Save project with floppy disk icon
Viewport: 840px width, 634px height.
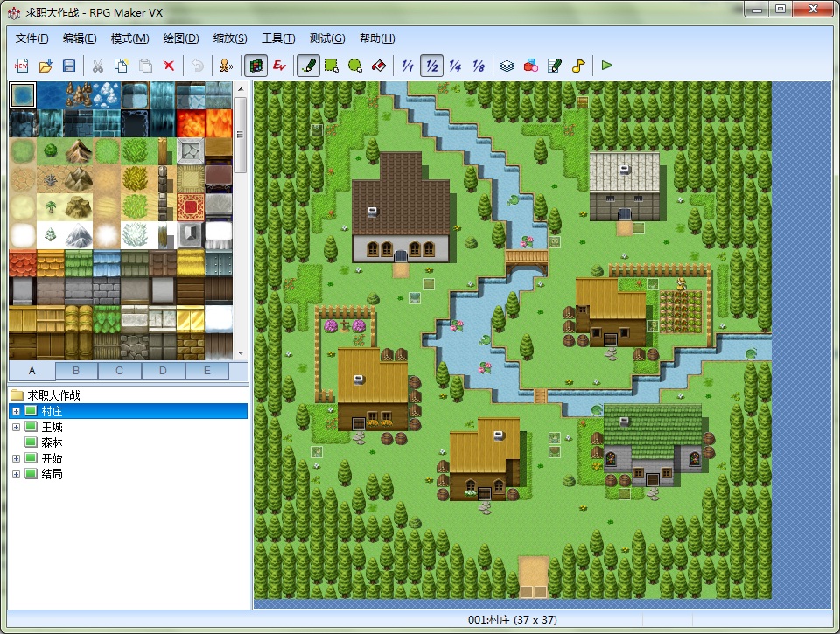69,66
